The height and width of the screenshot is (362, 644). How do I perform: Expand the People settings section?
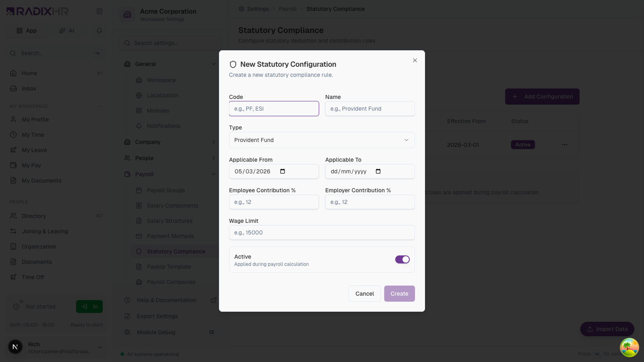click(170, 158)
